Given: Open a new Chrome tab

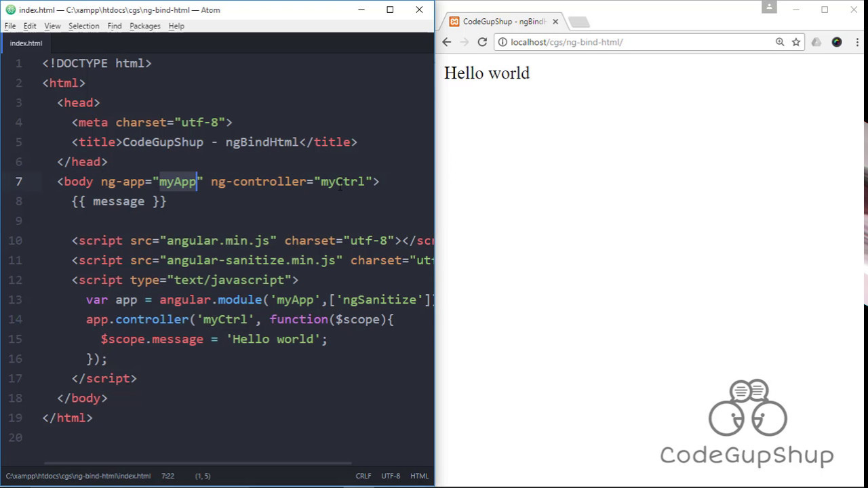Looking at the screenshot, I should (578, 22).
